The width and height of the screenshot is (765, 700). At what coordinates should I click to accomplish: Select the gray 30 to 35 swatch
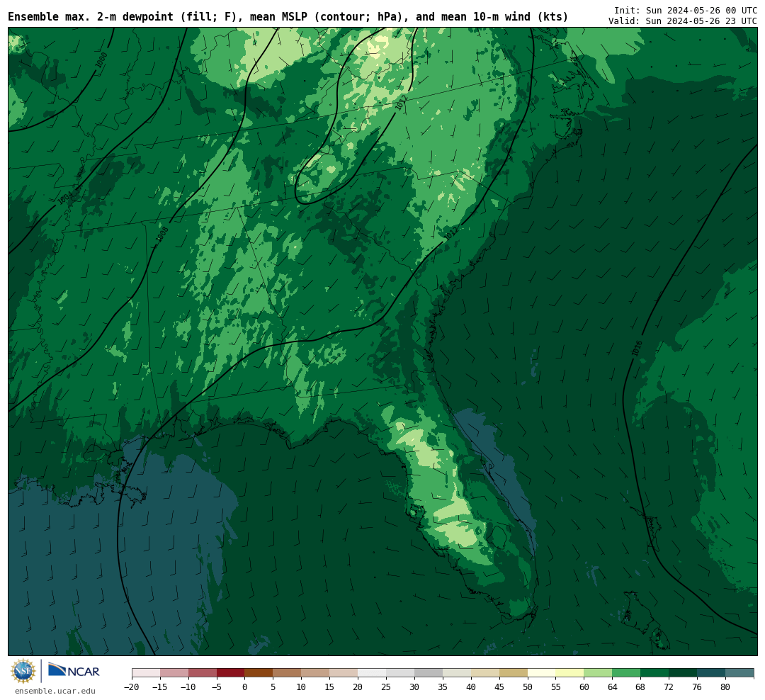click(x=429, y=672)
